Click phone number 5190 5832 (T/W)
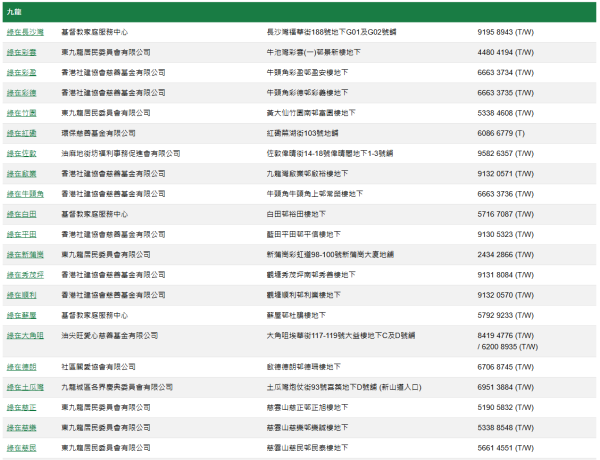This screenshot has height=460, width=600. pos(505,408)
